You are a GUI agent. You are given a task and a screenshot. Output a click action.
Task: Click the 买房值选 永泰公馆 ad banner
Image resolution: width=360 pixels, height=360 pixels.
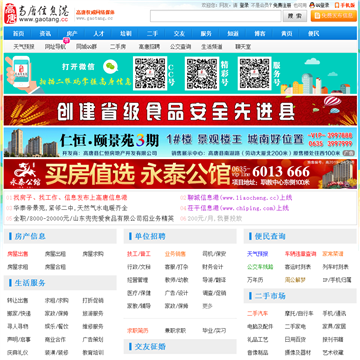tap(180, 174)
